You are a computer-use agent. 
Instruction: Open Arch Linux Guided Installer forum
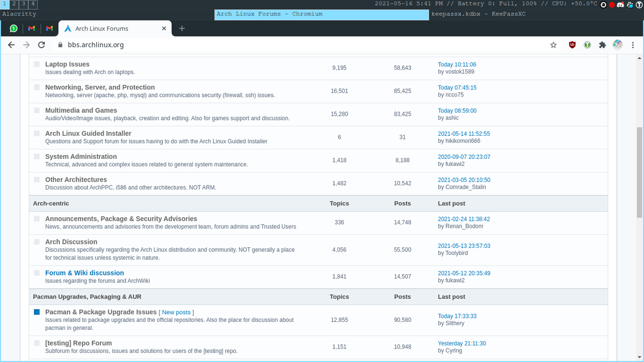(88, 134)
